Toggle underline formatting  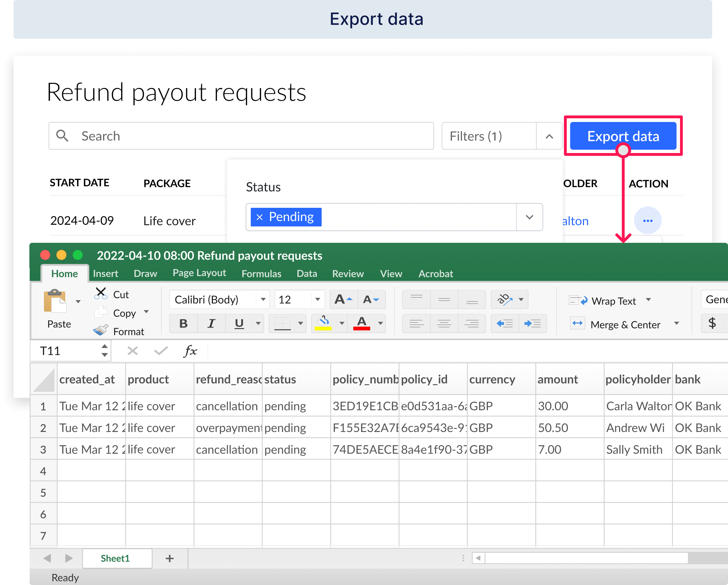(239, 323)
